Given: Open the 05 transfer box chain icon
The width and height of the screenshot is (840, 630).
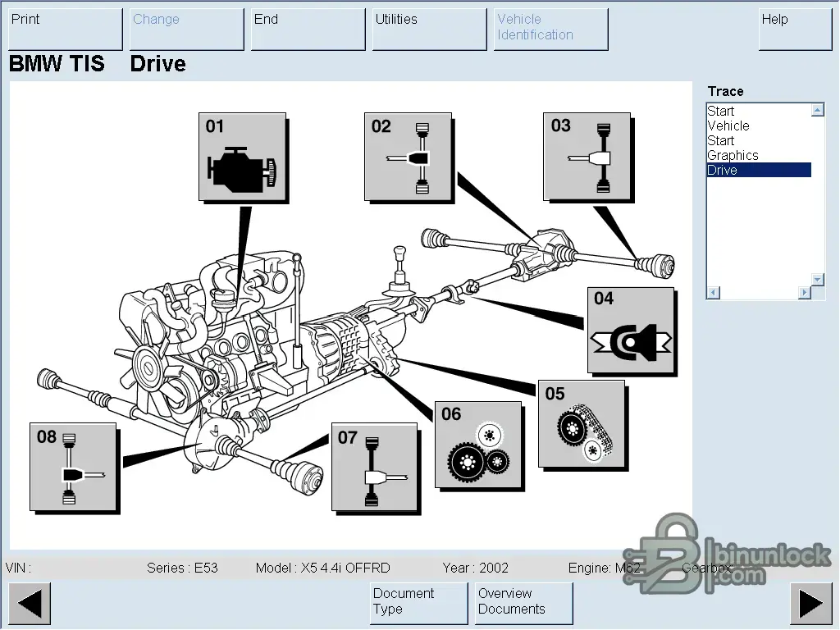Looking at the screenshot, I should coord(582,424).
